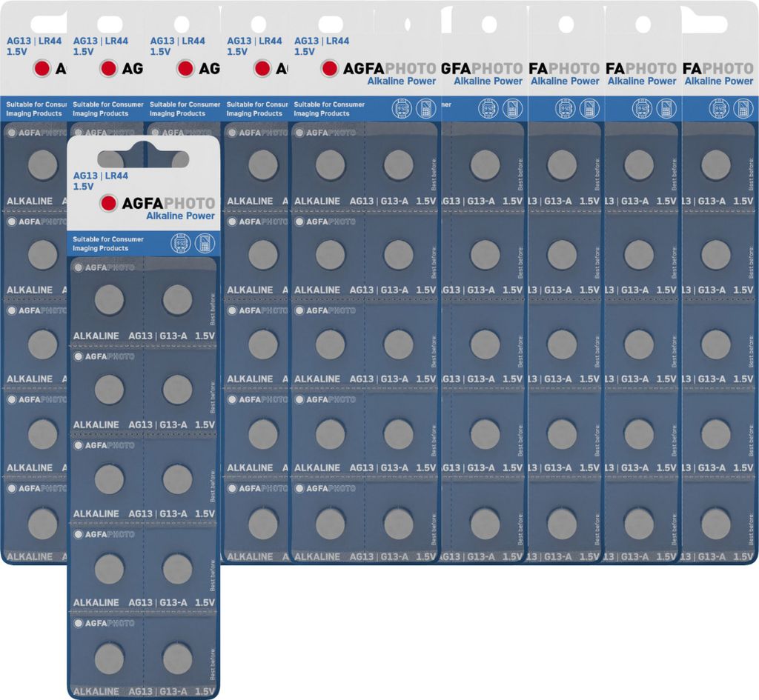Select the bottom-right battery cell in the front pack

pyautogui.click(x=177, y=658)
